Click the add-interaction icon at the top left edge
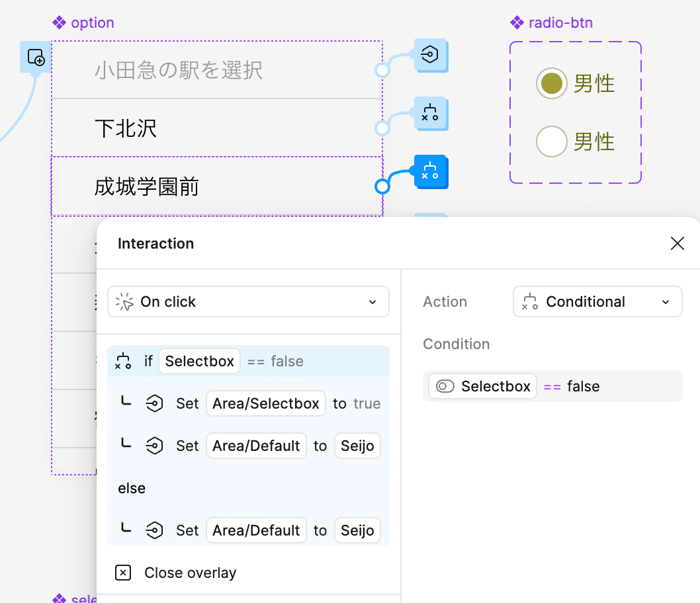 coord(35,58)
